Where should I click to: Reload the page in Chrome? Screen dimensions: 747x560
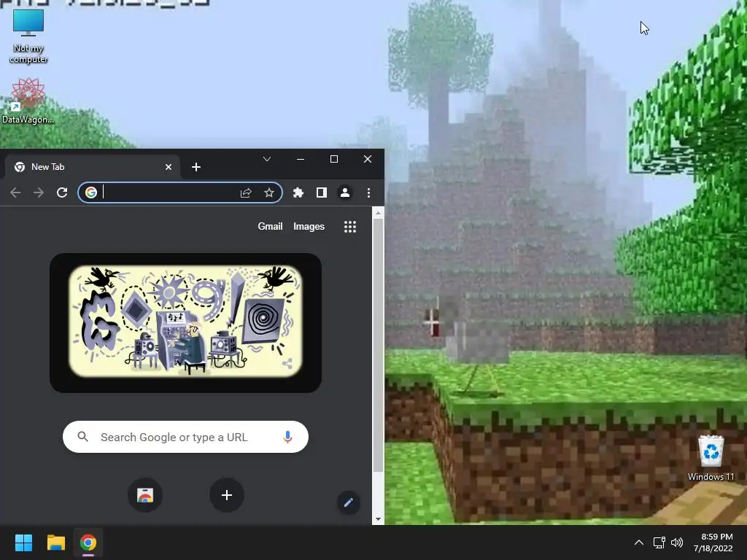coord(62,192)
